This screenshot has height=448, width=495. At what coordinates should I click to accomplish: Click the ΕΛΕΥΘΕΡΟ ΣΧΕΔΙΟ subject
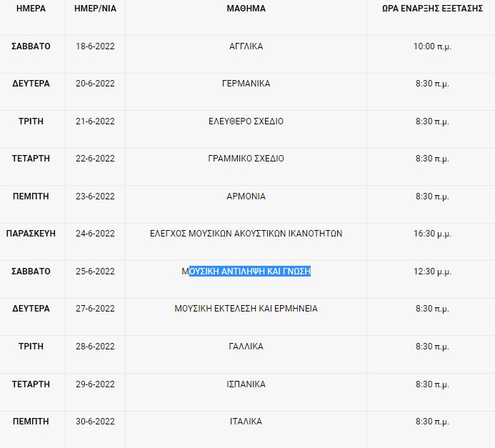point(246,121)
